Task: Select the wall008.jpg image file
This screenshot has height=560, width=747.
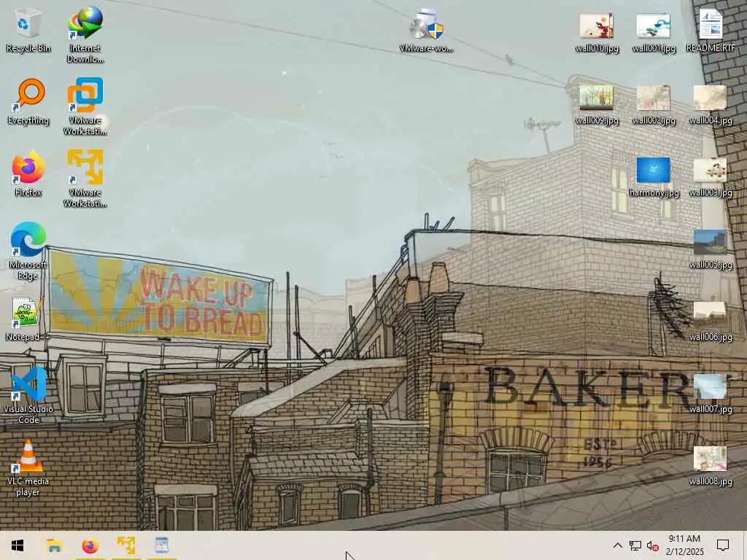Action: (711, 466)
